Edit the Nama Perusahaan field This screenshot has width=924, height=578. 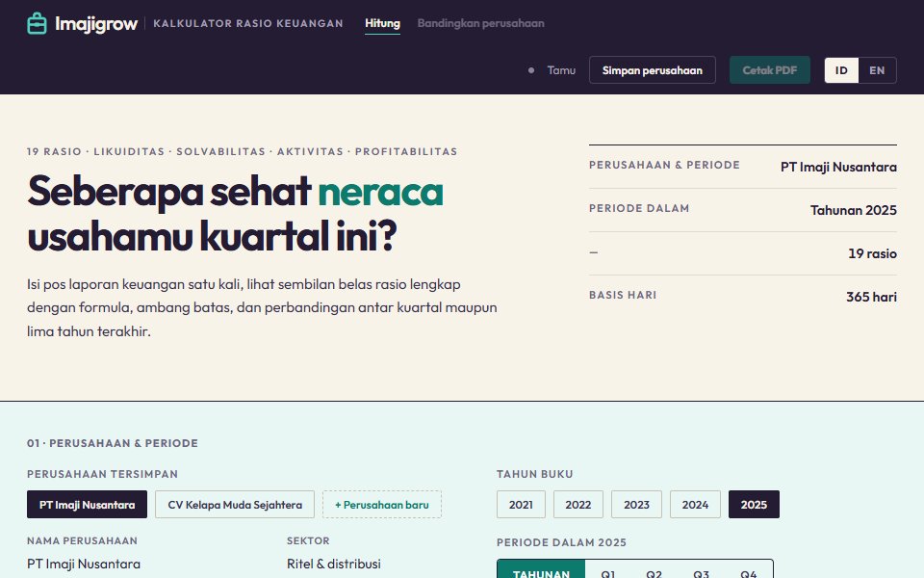click(x=148, y=564)
